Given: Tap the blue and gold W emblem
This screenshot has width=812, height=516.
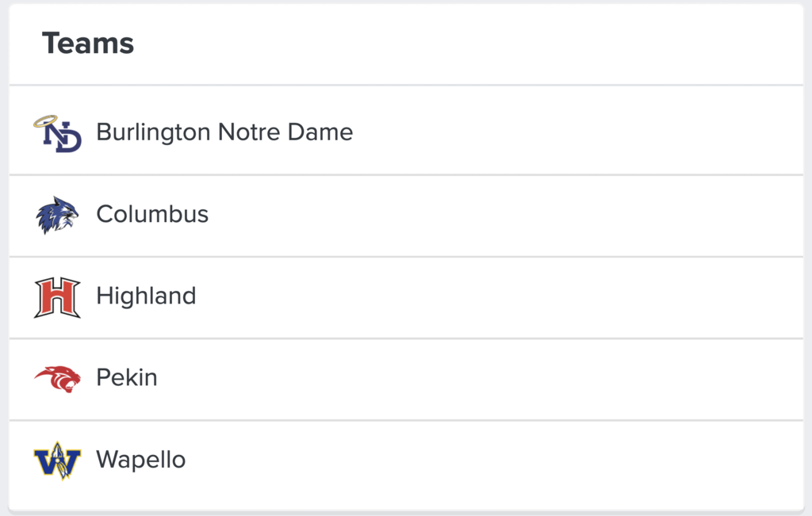Looking at the screenshot, I should [57, 461].
